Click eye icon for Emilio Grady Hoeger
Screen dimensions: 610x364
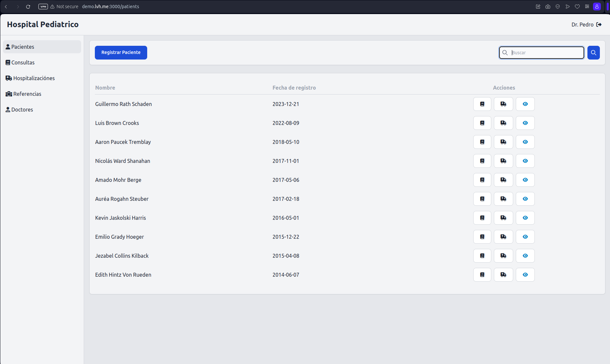point(525,237)
